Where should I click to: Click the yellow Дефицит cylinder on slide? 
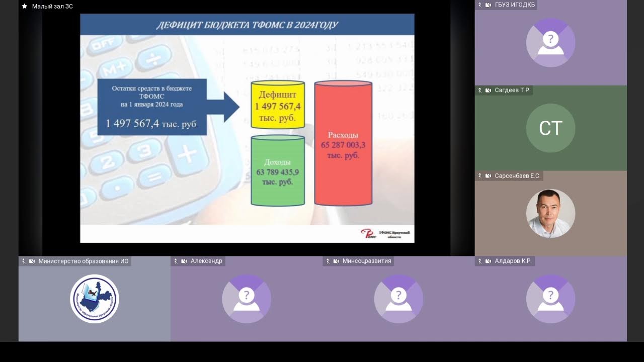point(278,105)
